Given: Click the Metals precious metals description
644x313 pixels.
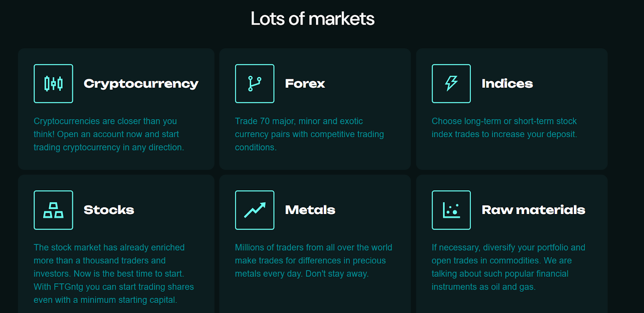Looking at the screenshot, I should pyautogui.click(x=314, y=261).
